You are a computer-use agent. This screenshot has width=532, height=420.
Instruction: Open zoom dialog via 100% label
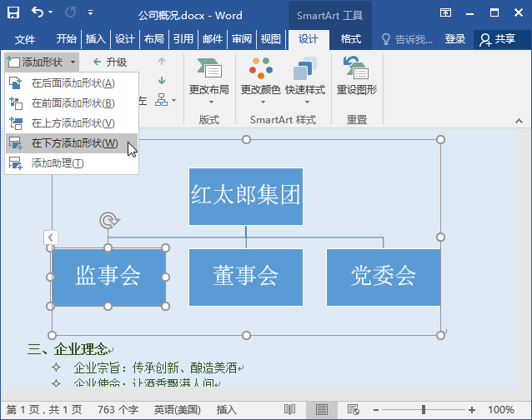point(501,410)
